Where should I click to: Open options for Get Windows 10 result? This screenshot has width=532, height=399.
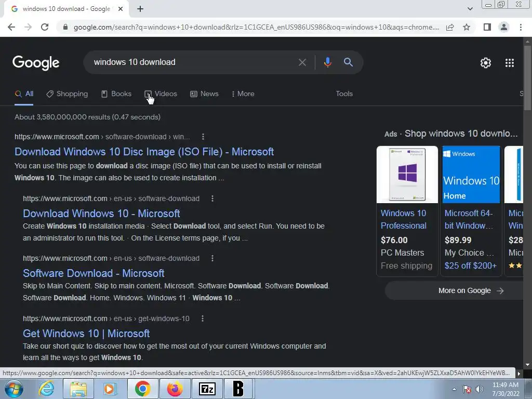click(x=203, y=318)
